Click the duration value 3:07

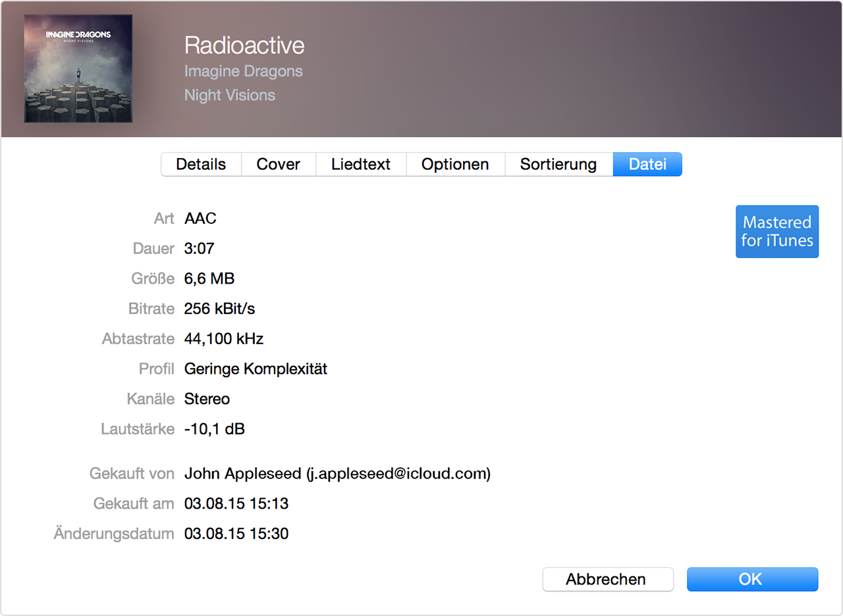199,249
